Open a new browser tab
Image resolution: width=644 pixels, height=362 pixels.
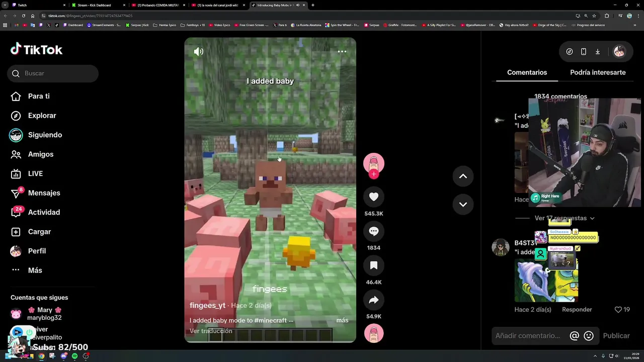coord(313,5)
